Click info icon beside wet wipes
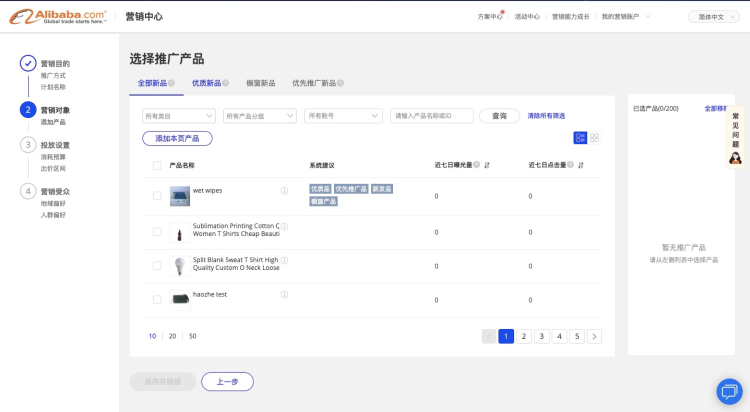The height and width of the screenshot is (412, 750). tap(284, 191)
